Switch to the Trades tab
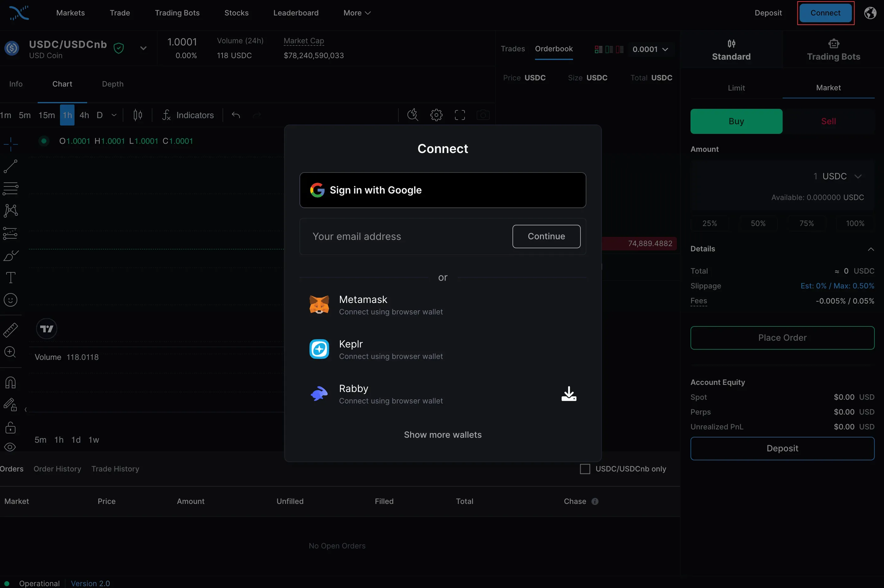This screenshot has width=884, height=588. 512,49
